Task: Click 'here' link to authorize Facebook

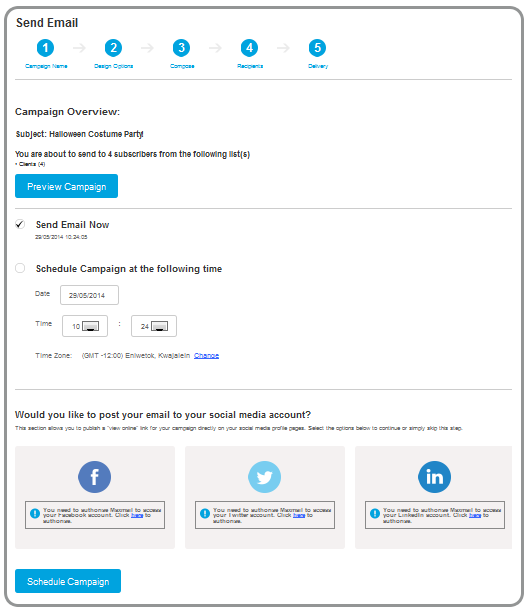Action: (x=137, y=515)
